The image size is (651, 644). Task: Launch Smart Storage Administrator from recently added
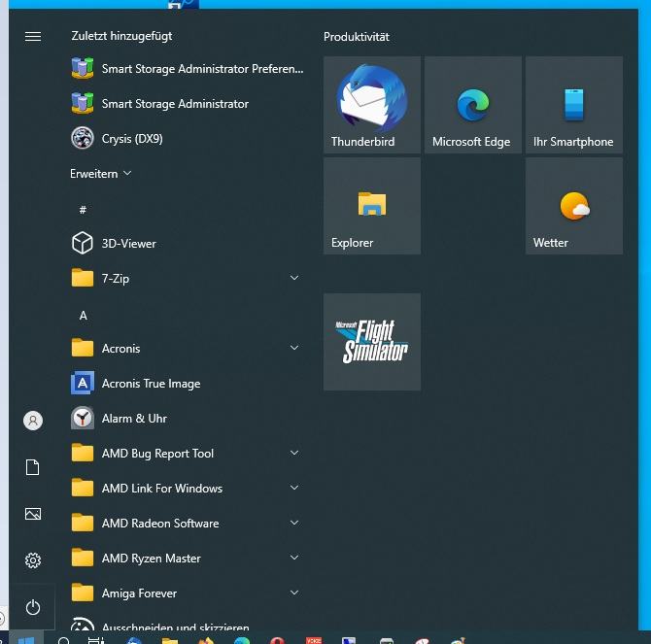[188, 103]
